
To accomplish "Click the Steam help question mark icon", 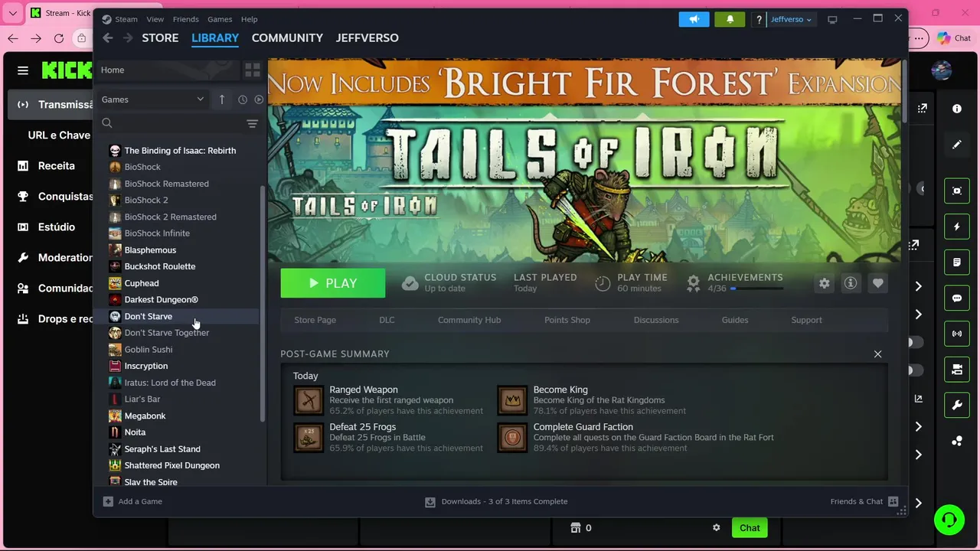I will tap(759, 20).
